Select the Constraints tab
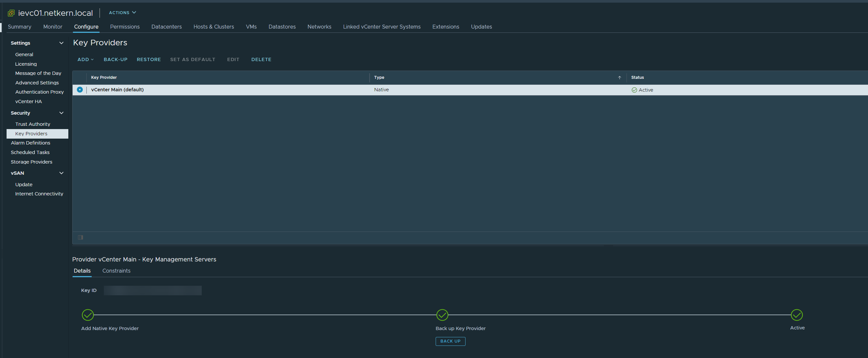Screen dimensions: 868x358 click(x=116, y=271)
